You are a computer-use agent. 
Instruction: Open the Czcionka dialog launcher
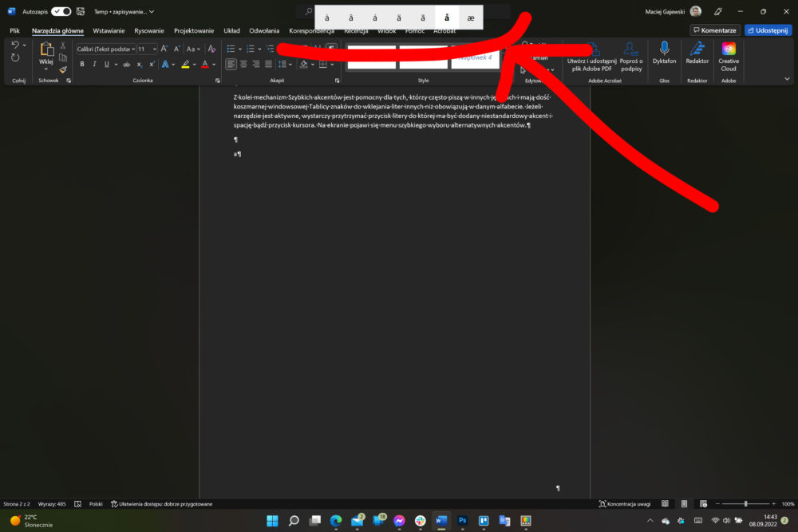[x=217, y=81]
